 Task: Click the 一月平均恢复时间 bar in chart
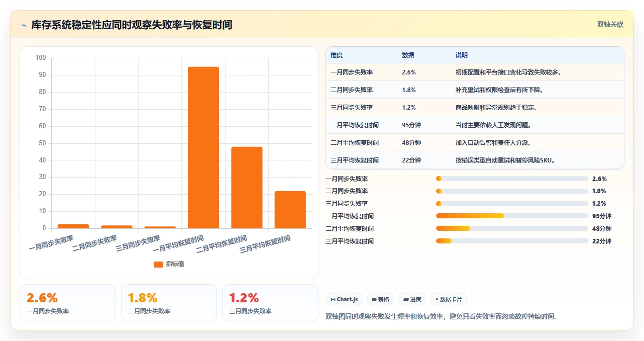point(203,147)
